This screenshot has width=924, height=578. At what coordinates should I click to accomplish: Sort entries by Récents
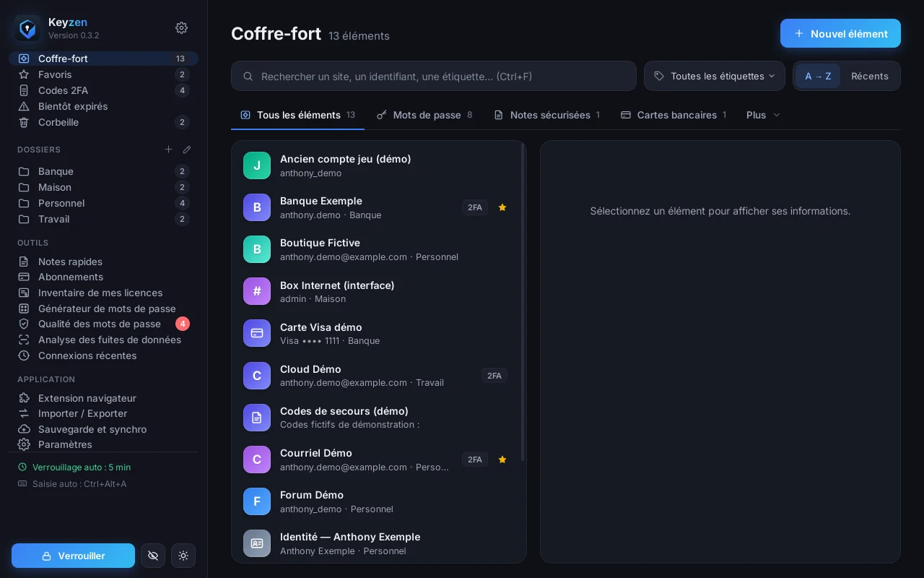coord(870,76)
